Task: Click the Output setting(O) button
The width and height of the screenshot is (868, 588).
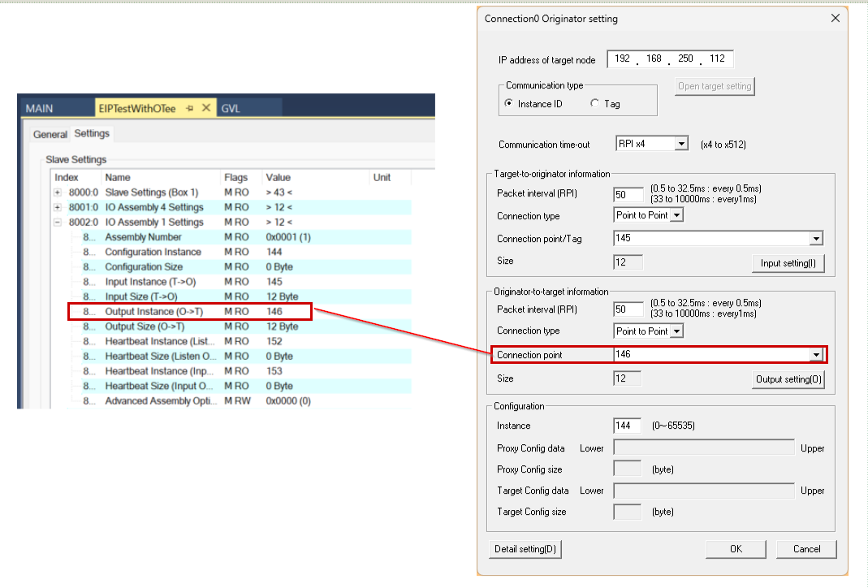Action: pos(788,379)
